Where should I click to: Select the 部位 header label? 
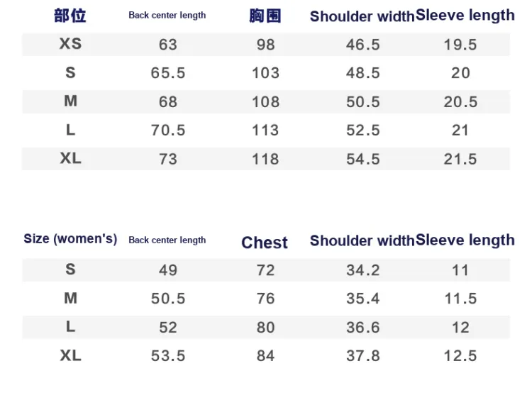click(70, 16)
